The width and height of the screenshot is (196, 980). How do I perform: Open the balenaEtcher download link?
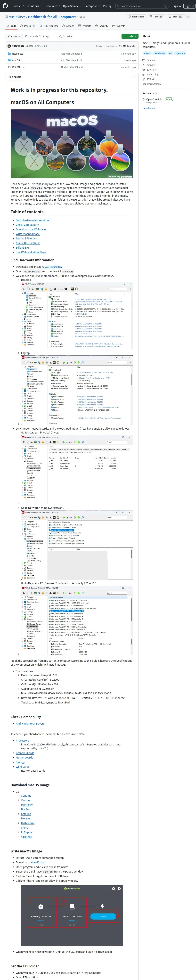coord(37,862)
